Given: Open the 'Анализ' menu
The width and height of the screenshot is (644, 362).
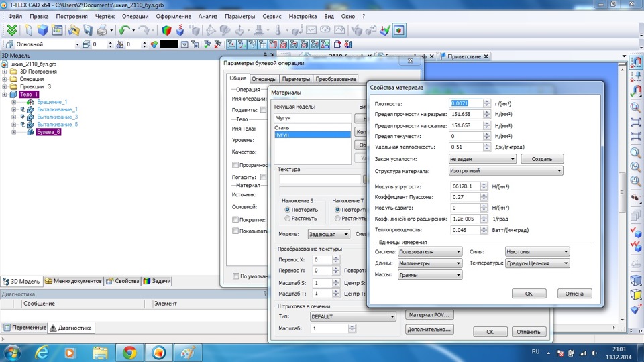Looking at the screenshot, I should click(x=209, y=15).
